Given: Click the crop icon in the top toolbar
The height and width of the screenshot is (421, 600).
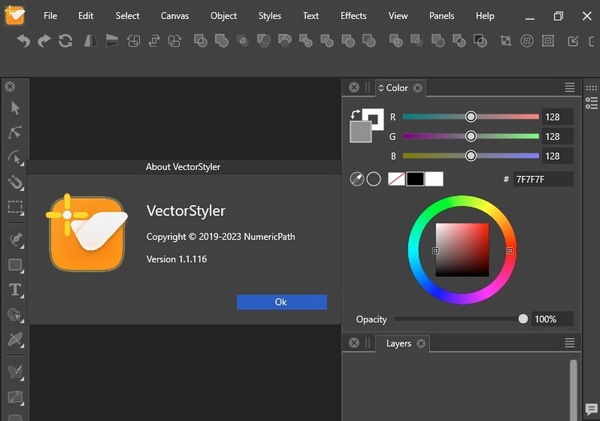Looking at the screenshot, I should point(505,41).
